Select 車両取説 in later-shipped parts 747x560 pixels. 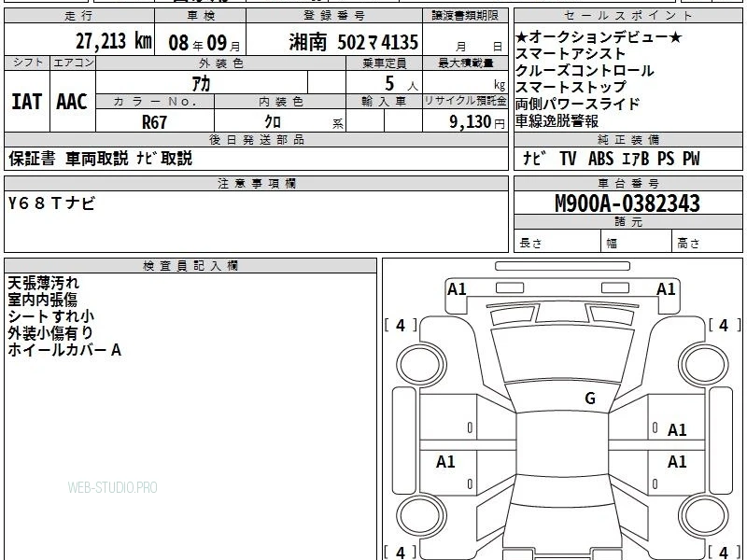(97, 159)
